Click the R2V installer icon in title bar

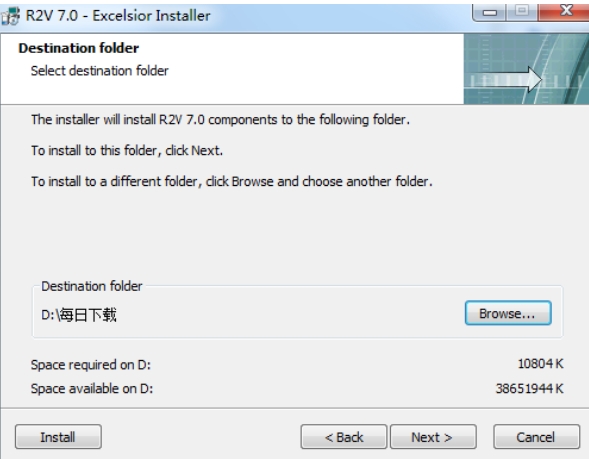point(10,16)
